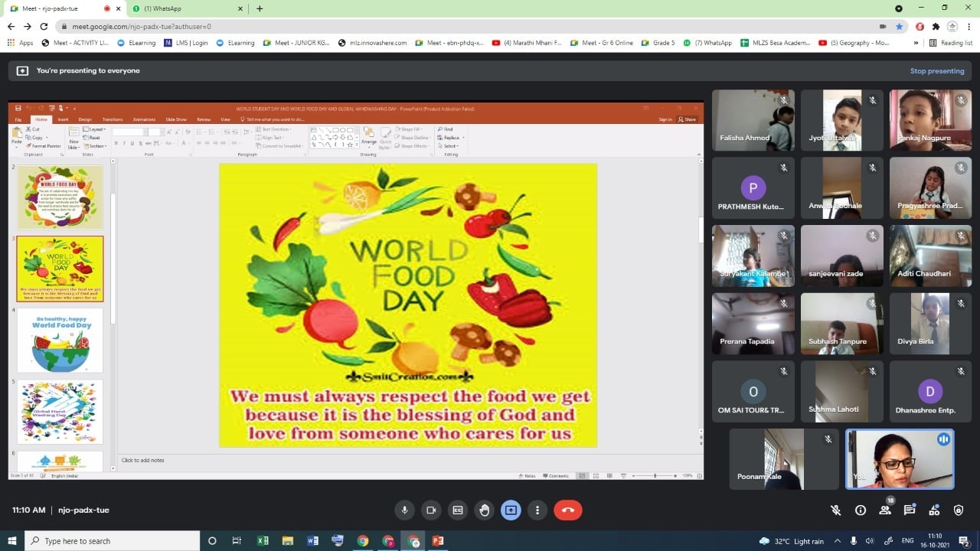Click the Windows taskbar search box
Viewport: 980px width, 551px height.
[x=112, y=541]
